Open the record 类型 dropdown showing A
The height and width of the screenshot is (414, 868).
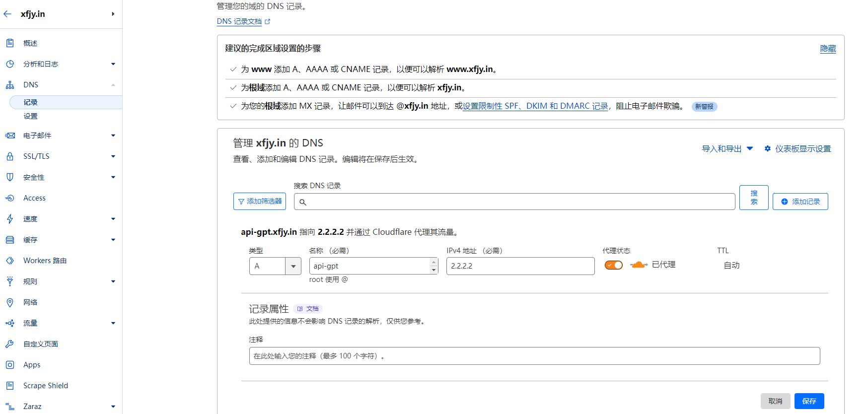point(275,266)
